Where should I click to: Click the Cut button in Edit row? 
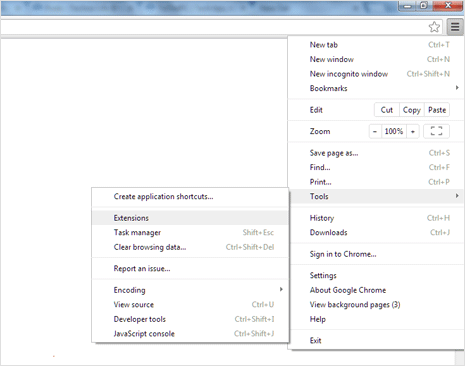pos(387,110)
